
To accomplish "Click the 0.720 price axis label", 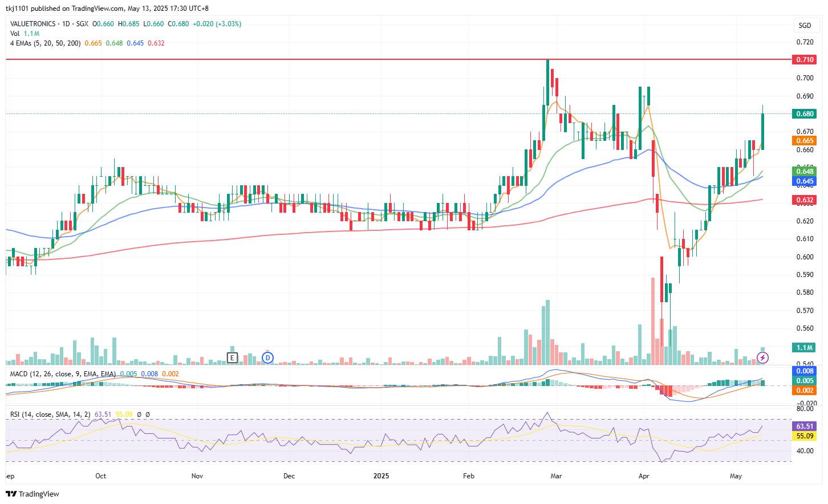I will 805,42.
